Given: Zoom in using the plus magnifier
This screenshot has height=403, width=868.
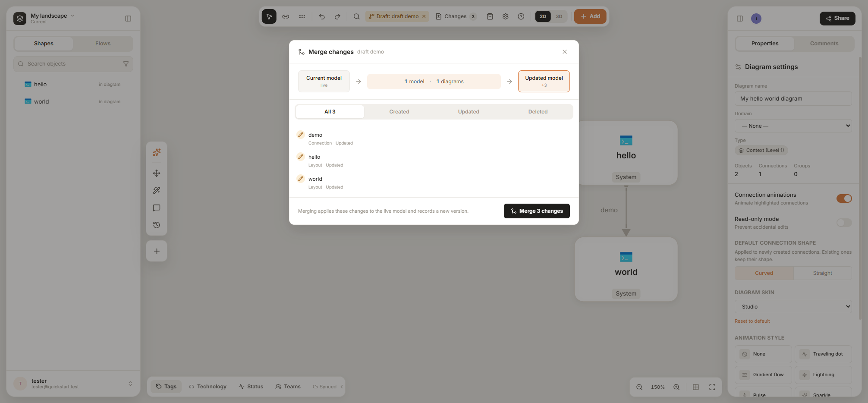Looking at the screenshot, I should point(676,387).
